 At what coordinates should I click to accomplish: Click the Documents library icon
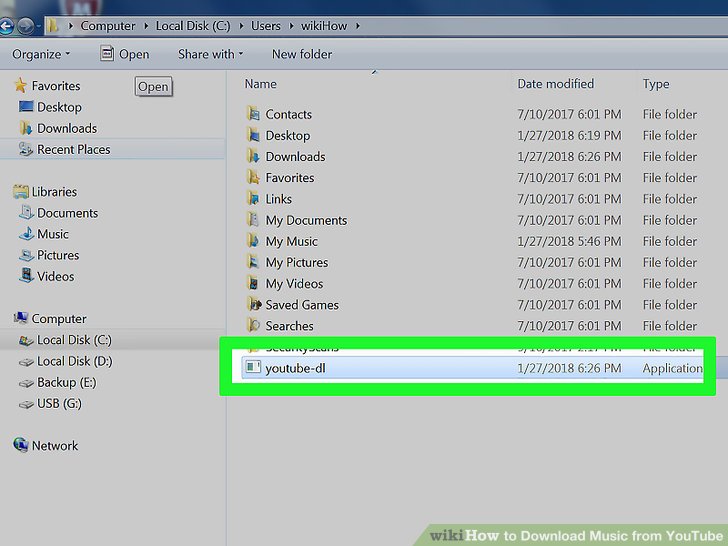(x=26, y=213)
